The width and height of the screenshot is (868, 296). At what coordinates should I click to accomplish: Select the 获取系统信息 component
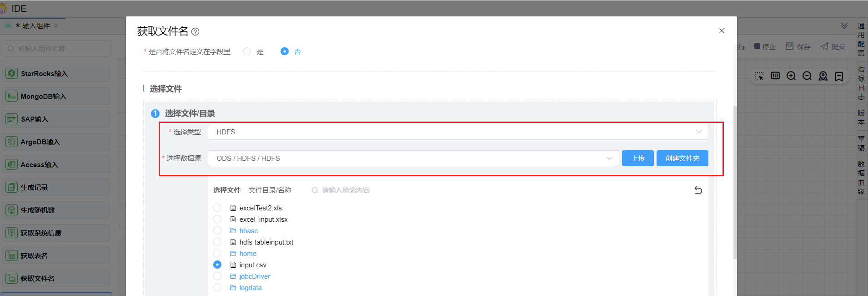[56, 233]
